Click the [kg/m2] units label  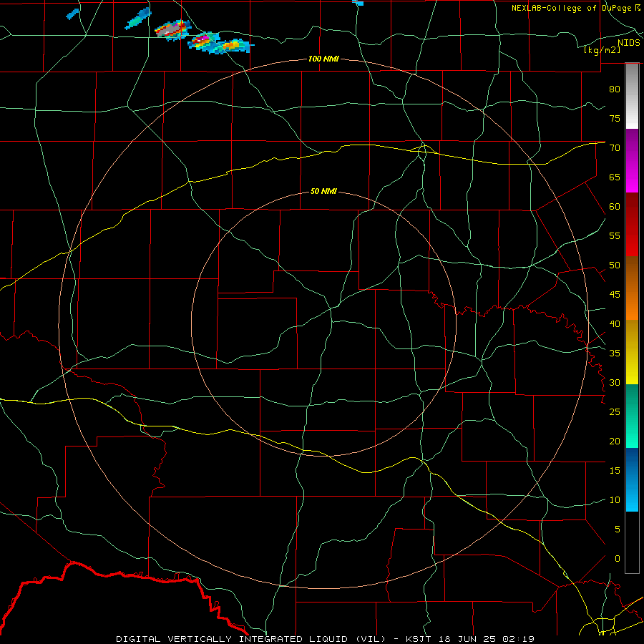point(602,50)
